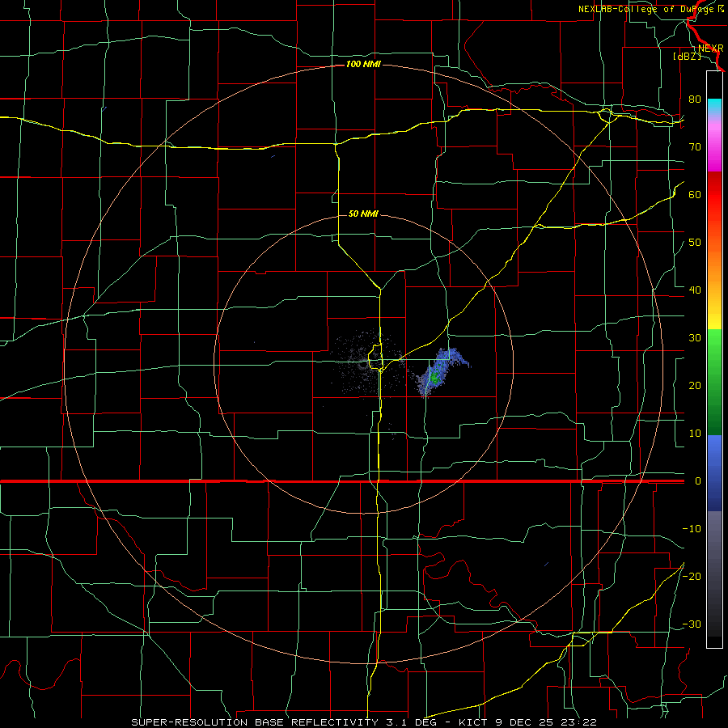Click the 70 dBZ scale value

695,147
